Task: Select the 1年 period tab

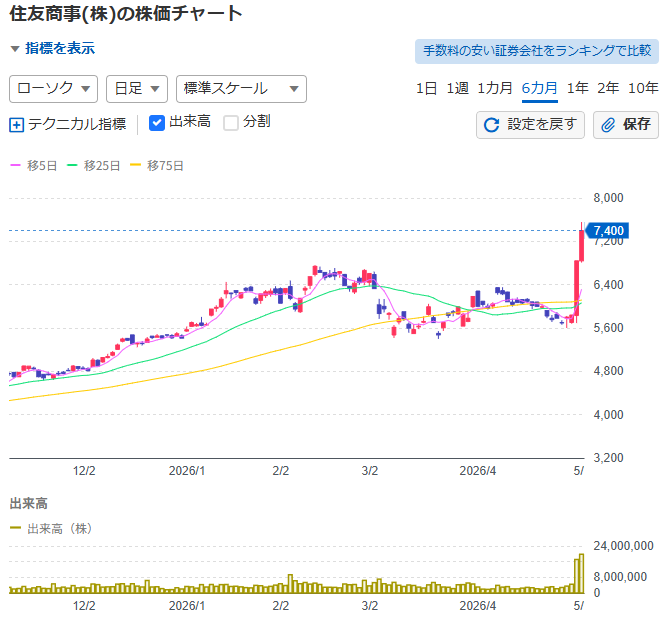Action: (x=578, y=88)
